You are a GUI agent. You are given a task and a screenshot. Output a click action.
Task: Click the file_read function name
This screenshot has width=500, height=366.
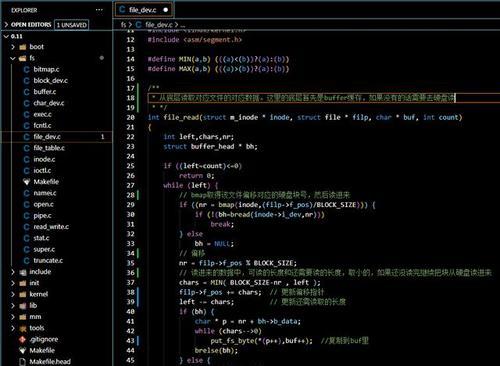pos(181,117)
